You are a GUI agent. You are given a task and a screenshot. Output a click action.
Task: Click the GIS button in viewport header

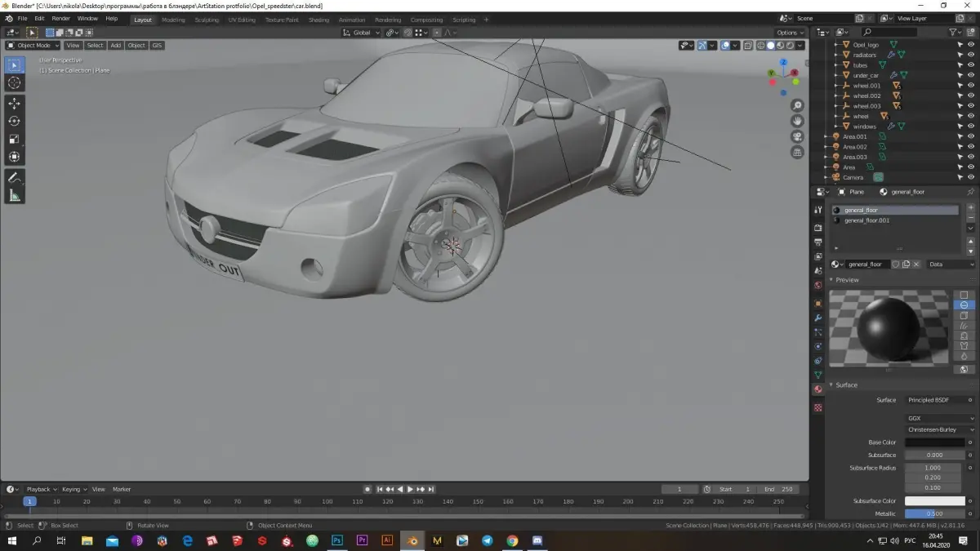click(x=157, y=46)
